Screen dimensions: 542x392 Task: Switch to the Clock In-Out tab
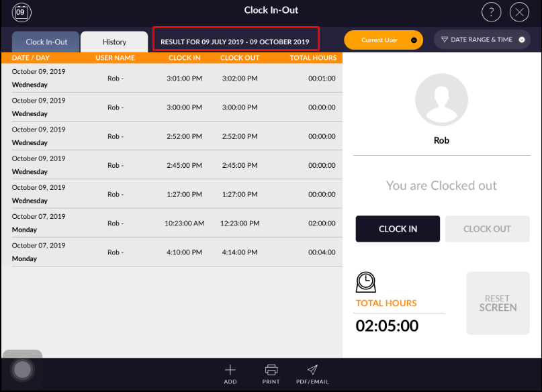point(46,42)
